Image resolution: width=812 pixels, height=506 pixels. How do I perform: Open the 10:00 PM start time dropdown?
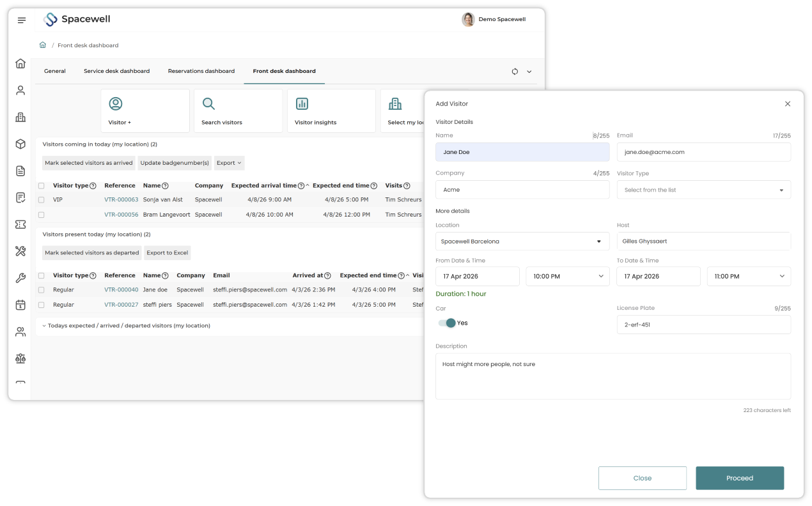[x=567, y=277]
